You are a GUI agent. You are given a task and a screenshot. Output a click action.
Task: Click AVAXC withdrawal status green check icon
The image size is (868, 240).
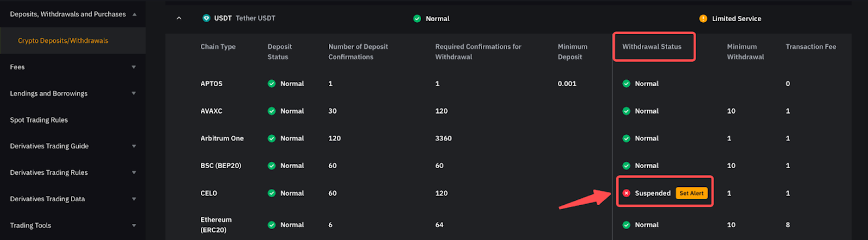click(x=626, y=111)
